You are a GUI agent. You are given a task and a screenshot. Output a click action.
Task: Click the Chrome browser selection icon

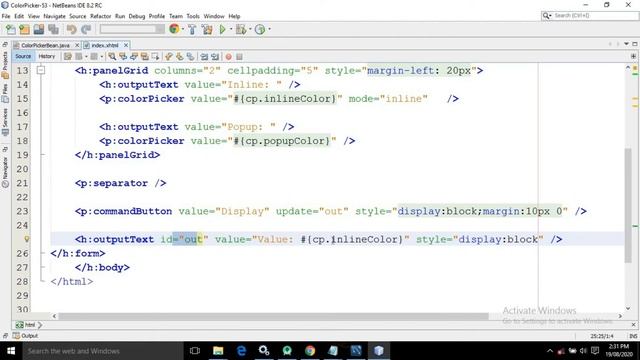coord(174,29)
